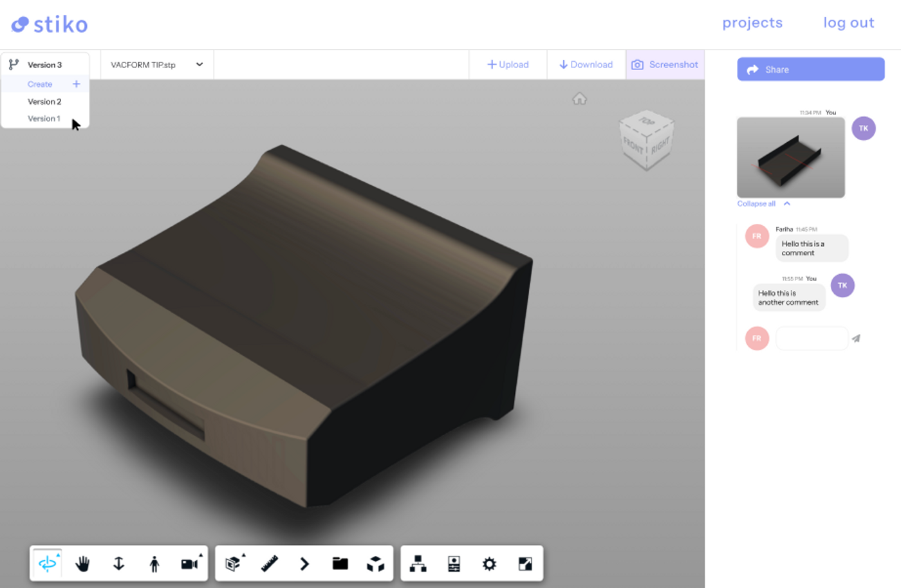Choose the Measure ruler tool
Image resolution: width=901 pixels, height=588 pixels.
(x=269, y=564)
